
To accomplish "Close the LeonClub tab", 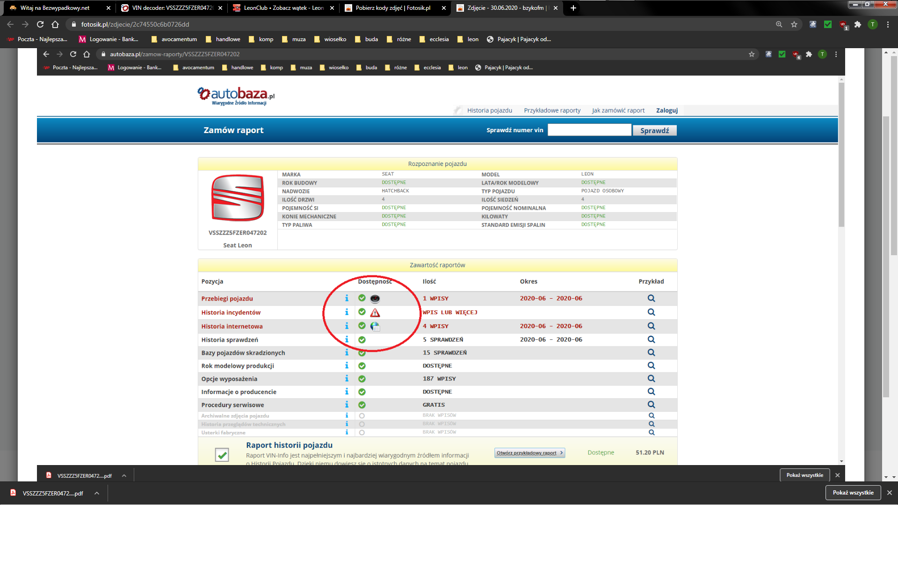I will coord(332,8).
